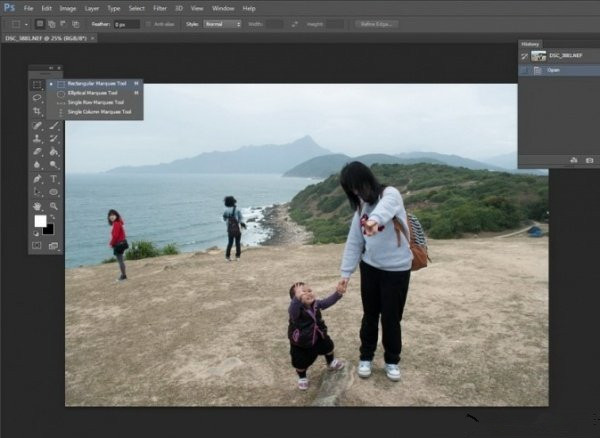Screen dimensions: 600x438
Task: Select the Crop tool in the toolbox
Action: pos(37,111)
